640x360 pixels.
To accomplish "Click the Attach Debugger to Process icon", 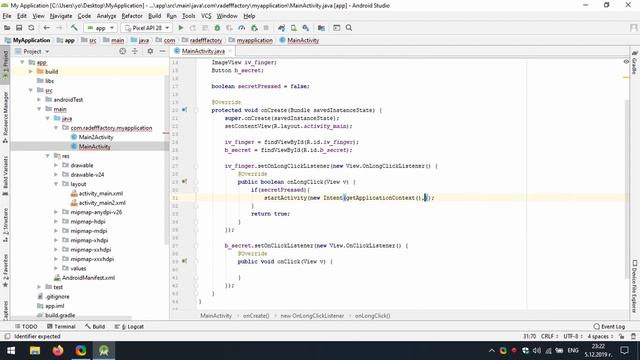I will point(254,28).
